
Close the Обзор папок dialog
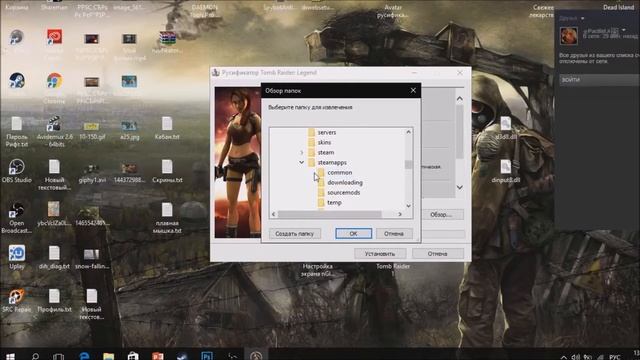pos(413,91)
